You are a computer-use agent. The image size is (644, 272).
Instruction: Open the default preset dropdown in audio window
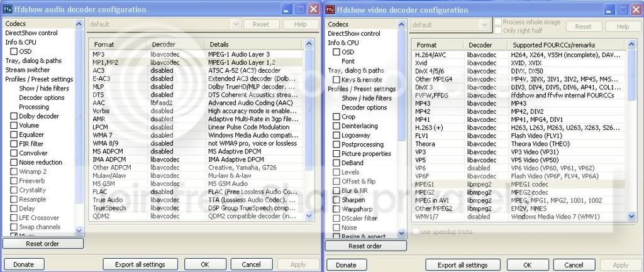(x=236, y=24)
